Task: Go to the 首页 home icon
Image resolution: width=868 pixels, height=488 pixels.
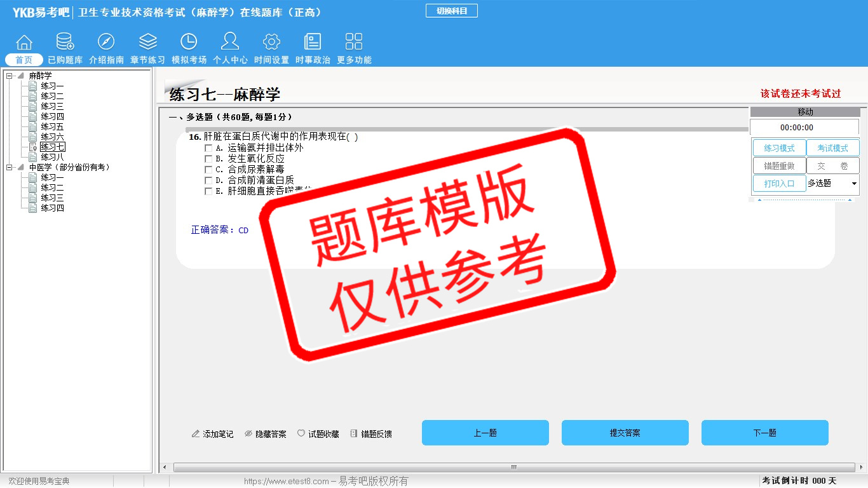Action: coord(24,42)
